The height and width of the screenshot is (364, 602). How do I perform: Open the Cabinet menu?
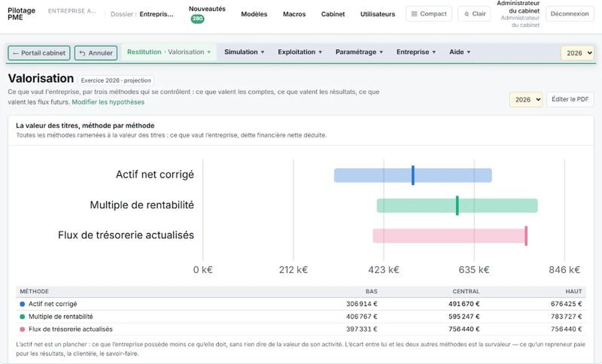pos(333,14)
